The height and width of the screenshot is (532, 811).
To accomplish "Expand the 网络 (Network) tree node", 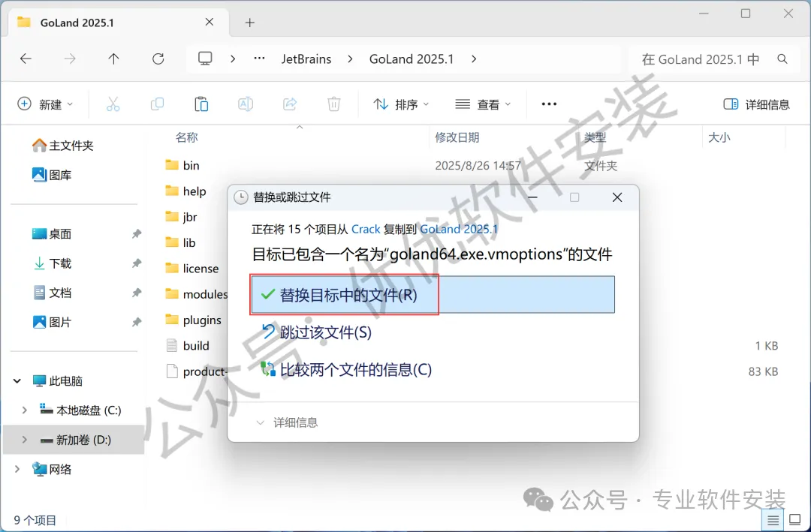I will click(x=17, y=470).
